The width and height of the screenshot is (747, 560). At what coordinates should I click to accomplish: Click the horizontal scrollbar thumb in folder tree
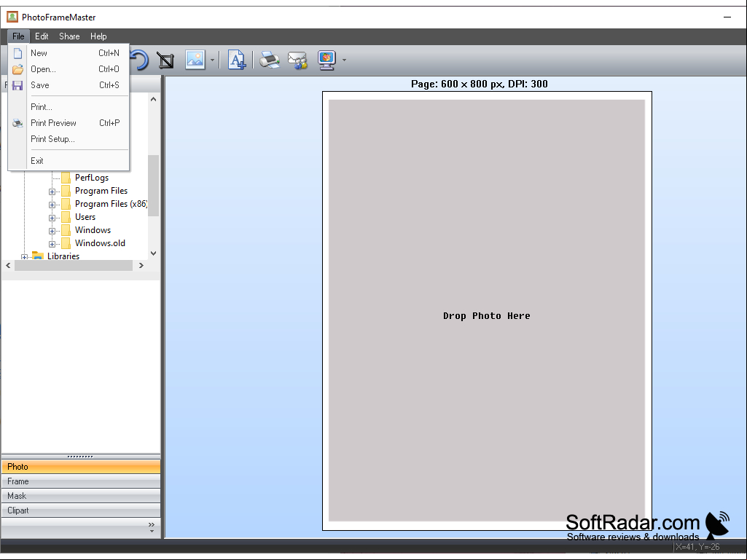pos(74,265)
